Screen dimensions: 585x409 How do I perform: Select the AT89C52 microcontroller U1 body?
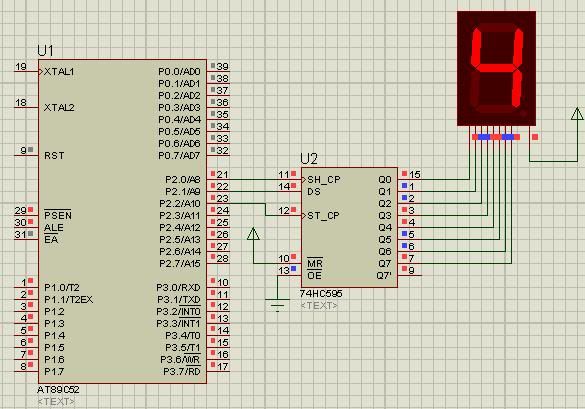point(122,221)
